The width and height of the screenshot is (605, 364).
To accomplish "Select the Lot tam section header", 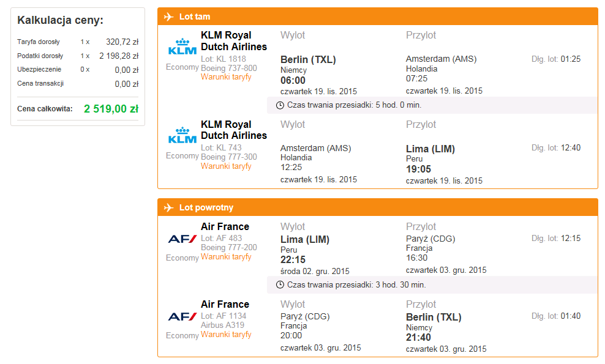I will click(378, 17).
